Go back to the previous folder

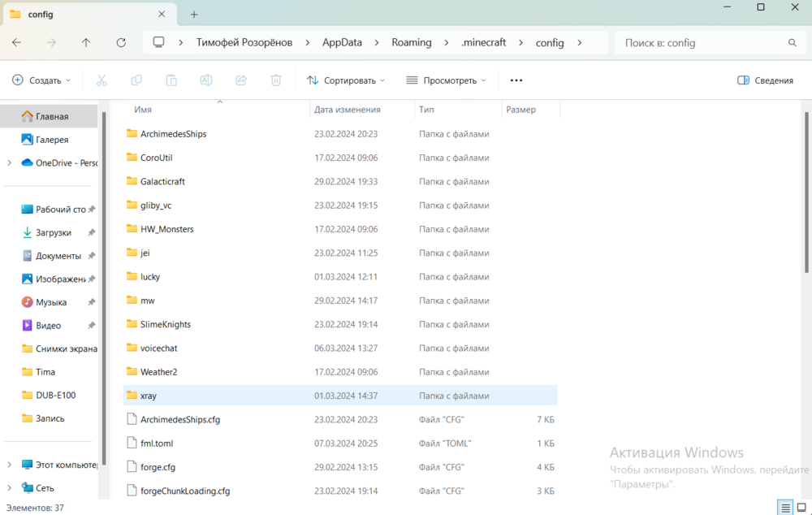click(16, 42)
